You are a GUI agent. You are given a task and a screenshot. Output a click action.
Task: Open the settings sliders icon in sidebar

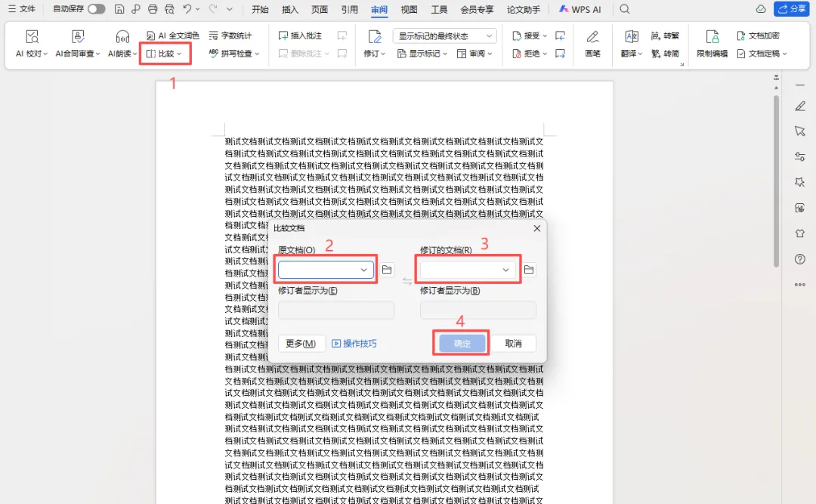[x=800, y=156]
